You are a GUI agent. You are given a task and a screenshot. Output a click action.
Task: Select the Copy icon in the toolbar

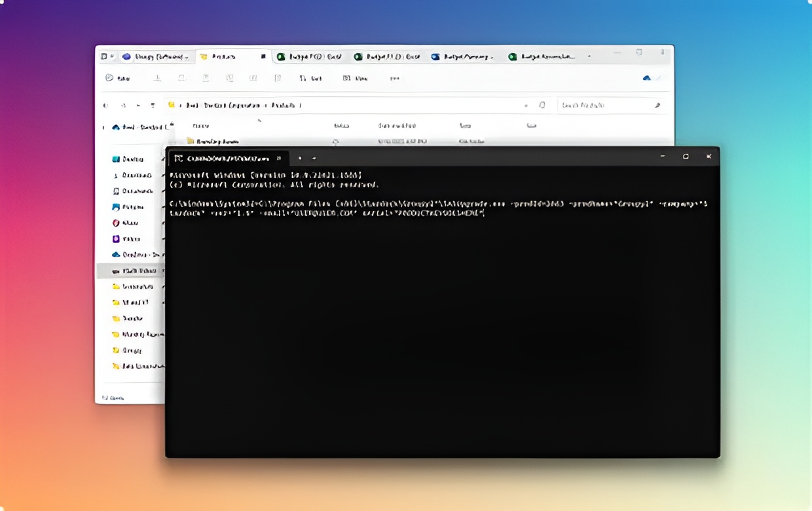pos(181,78)
